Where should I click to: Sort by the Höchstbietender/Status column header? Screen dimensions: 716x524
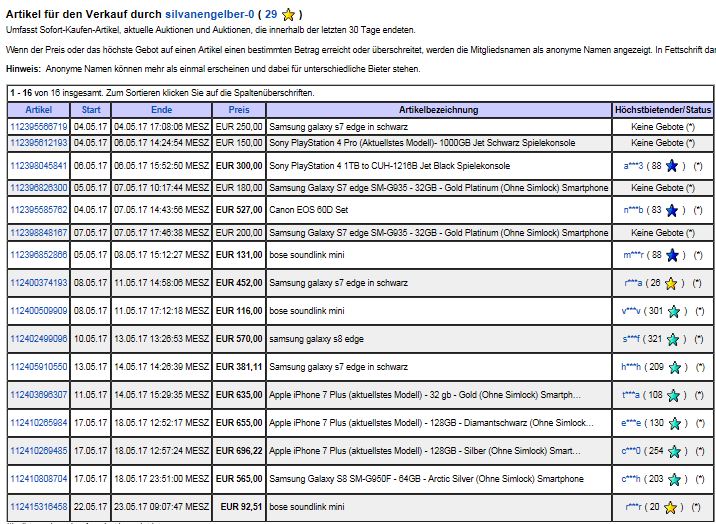[663, 110]
